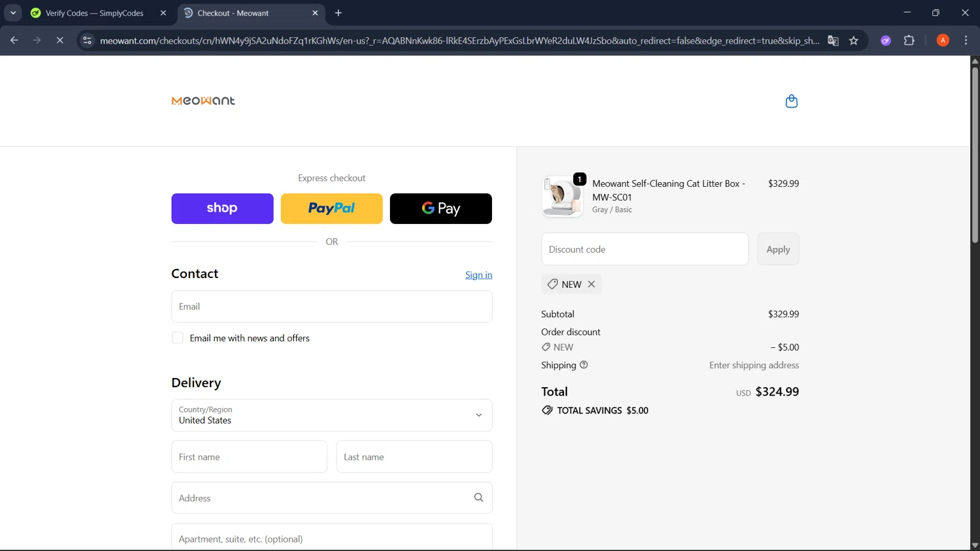The image size is (980, 551).
Task: Click the Meowant logo
Action: tap(203, 101)
